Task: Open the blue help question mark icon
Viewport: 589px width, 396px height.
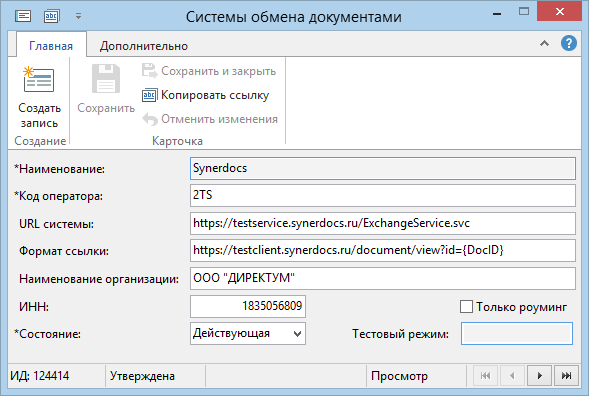Action: (x=569, y=43)
